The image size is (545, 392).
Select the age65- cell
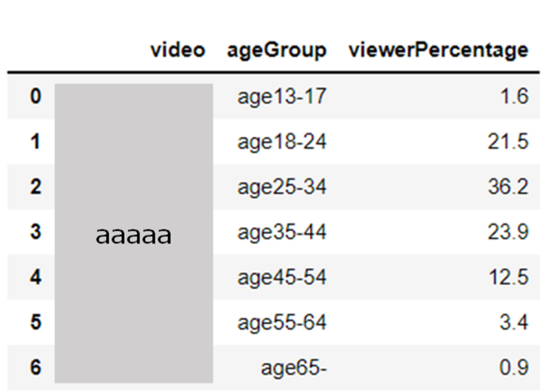pyautogui.click(x=294, y=367)
